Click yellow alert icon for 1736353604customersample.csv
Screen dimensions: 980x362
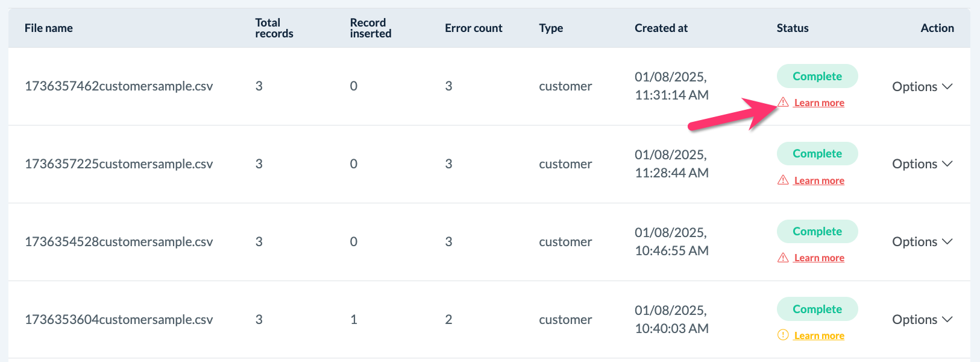click(x=783, y=335)
